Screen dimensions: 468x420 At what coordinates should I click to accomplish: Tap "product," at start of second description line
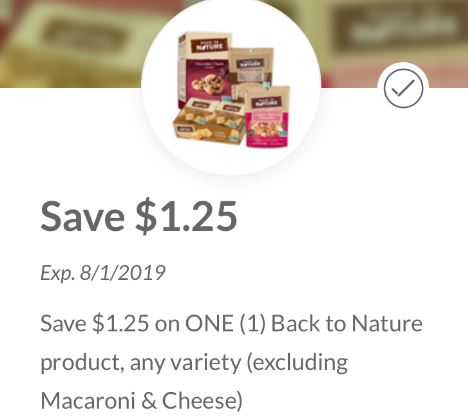click(x=82, y=363)
